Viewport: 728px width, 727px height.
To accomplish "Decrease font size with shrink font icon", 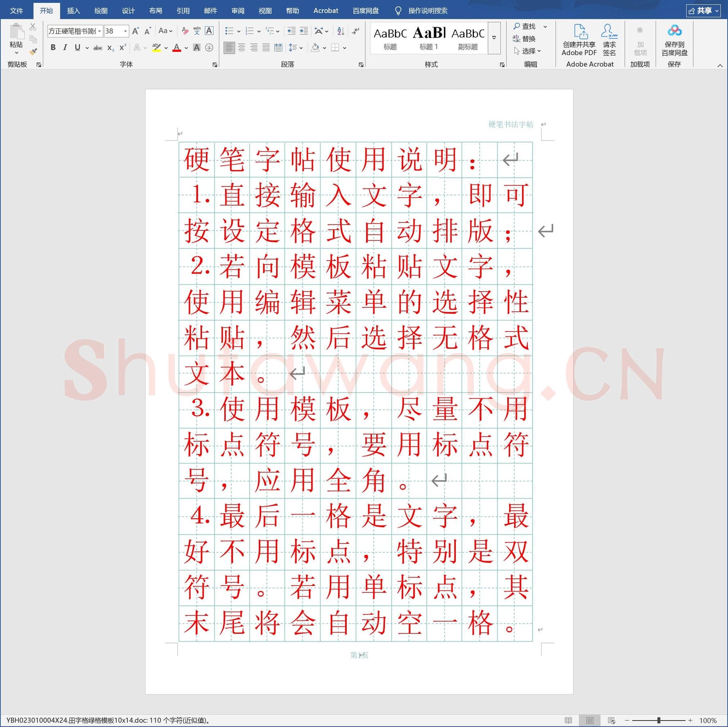I will pos(148,31).
